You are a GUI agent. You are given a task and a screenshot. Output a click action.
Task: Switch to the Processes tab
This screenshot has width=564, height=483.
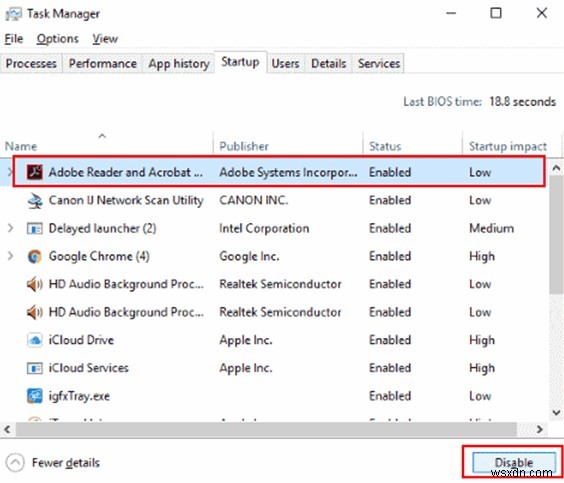(x=31, y=64)
